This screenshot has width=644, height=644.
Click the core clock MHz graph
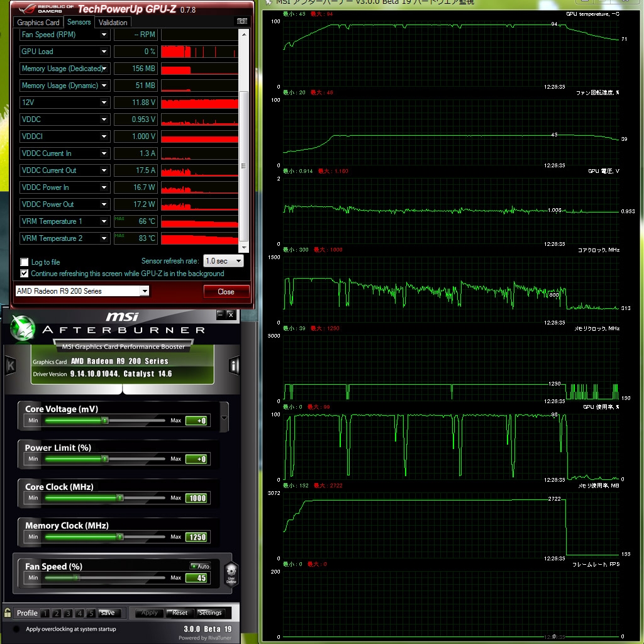[x=451, y=290]
